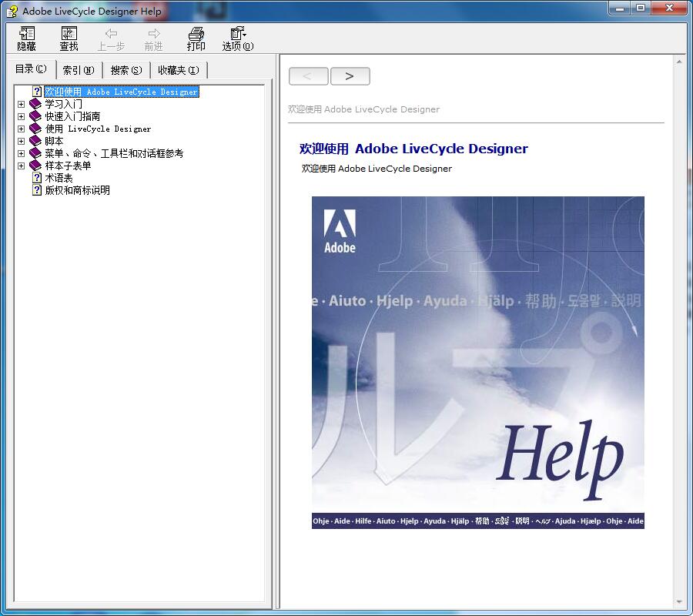The height and width of the screenshot is (616, 693).
Task: Switch to the 索引 tab
Action: [79, 69]
